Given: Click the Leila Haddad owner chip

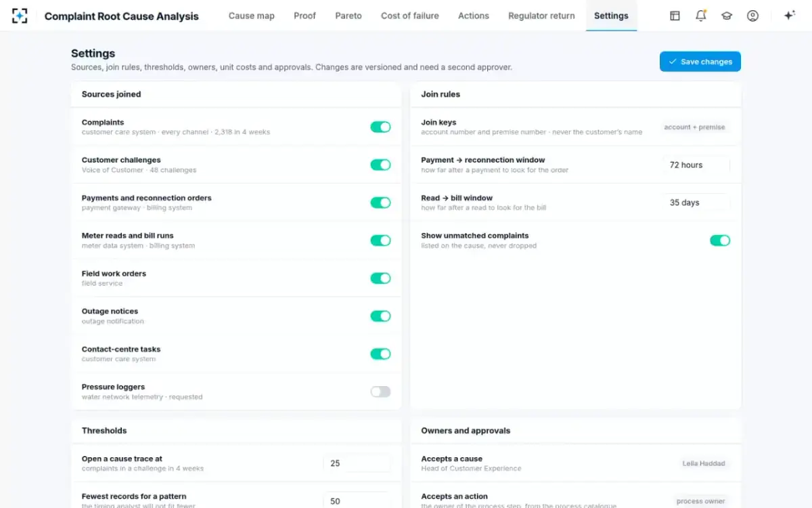Looking at the screenshot, I should click(x=704, y=464).
